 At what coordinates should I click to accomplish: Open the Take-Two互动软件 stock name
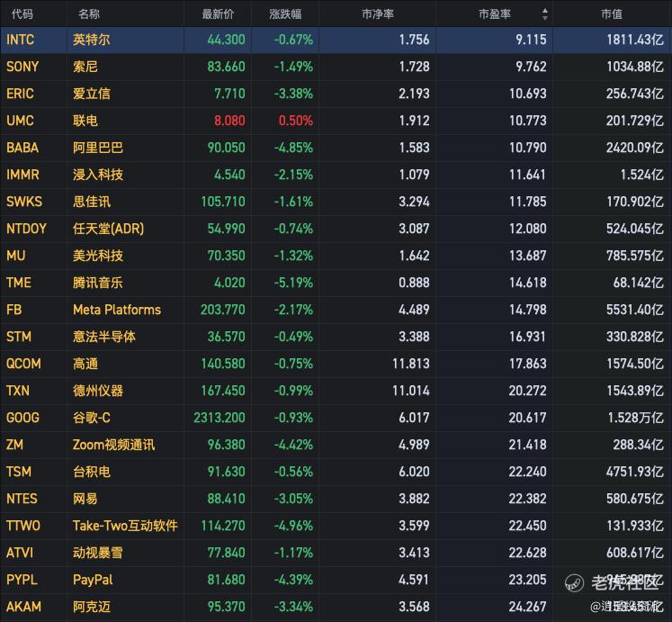[x=125, y=527]
